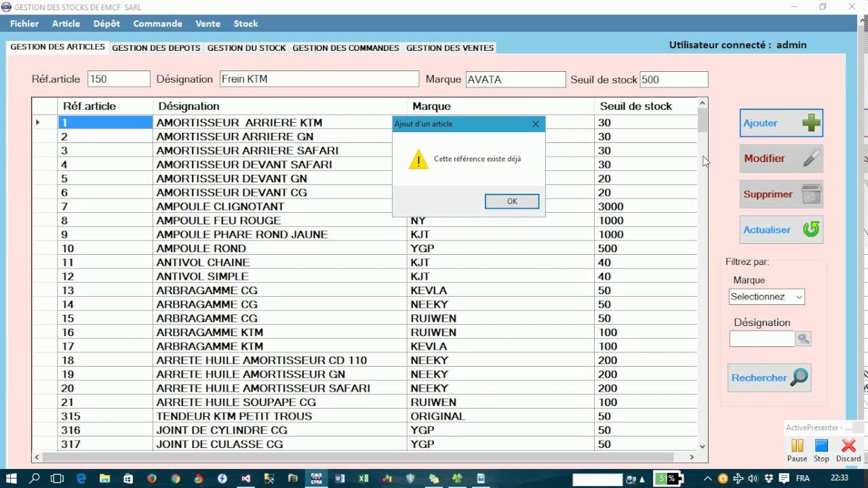
Task: Close the 'Ajout d'un article' dialog
Action: pyautogui.click(x=536, y=124)
